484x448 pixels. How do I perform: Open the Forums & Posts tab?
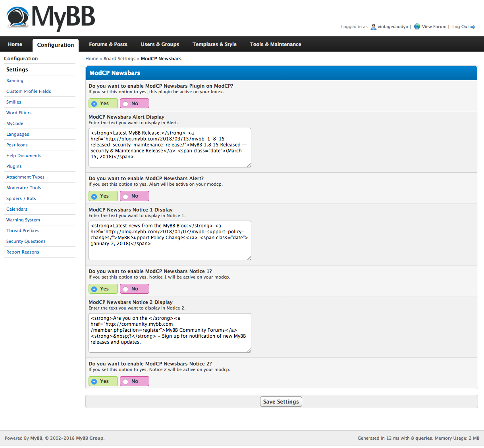coord(108,44)
